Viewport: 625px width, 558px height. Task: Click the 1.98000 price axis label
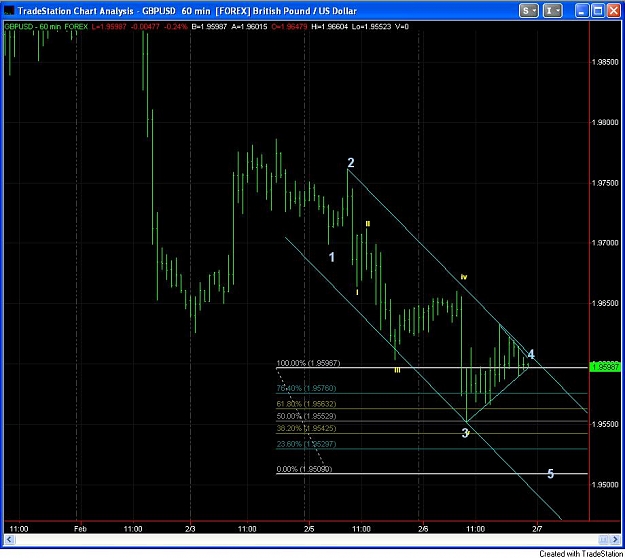click(605, 122)
